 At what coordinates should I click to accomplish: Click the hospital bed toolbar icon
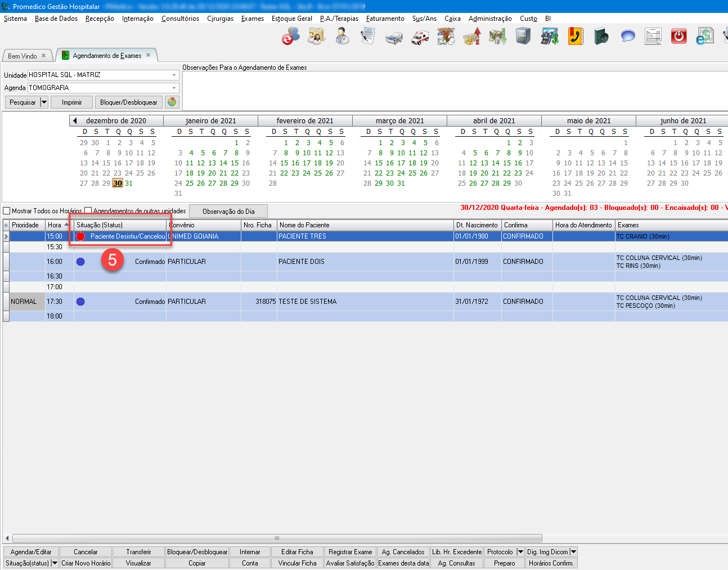point(394,38)
